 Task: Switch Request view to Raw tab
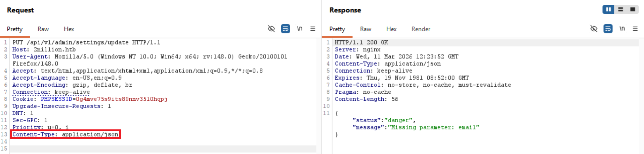click(x=43, y=29)
